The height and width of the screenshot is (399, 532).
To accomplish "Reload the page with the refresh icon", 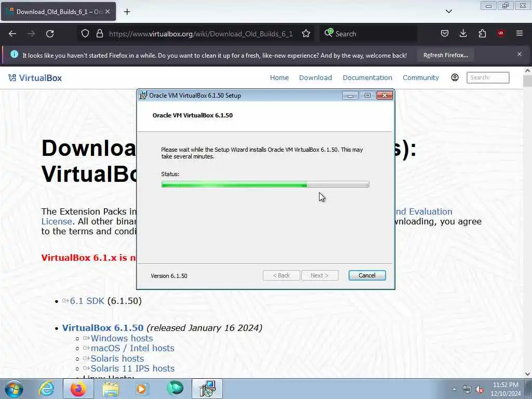I will (50, 34).
